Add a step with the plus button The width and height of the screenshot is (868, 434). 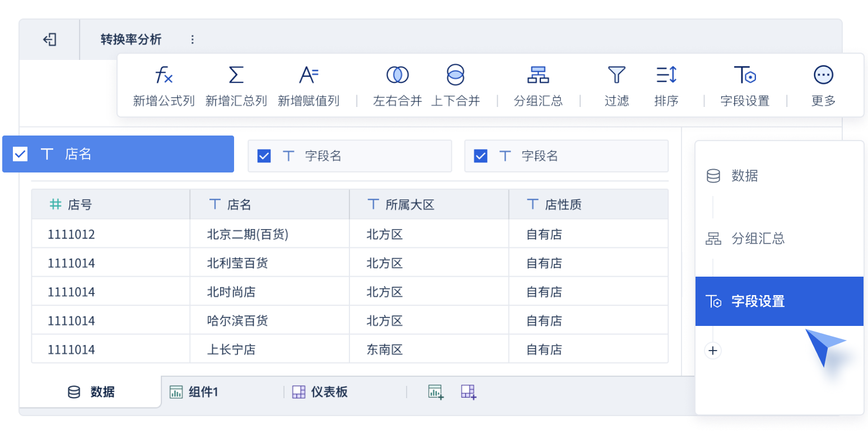712,351
